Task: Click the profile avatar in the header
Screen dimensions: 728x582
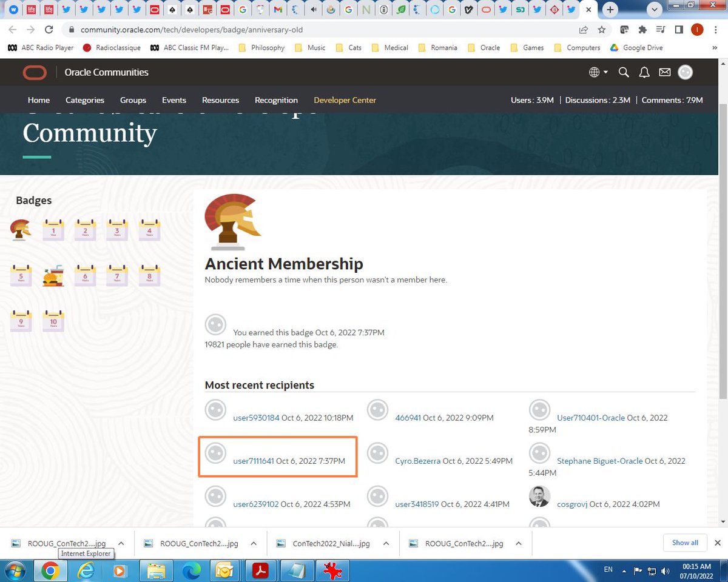Action: point(685,72)
